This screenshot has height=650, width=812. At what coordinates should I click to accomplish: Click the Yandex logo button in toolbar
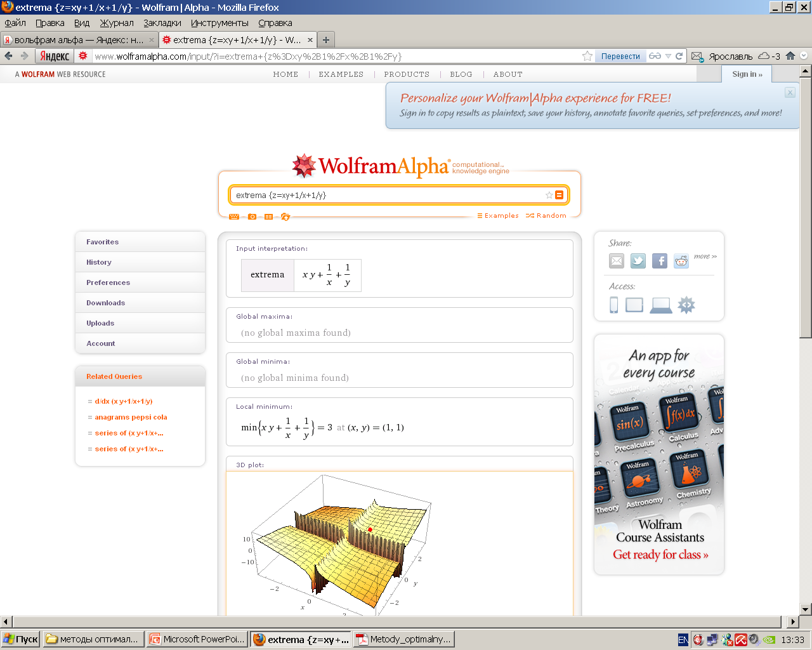(55, 56)
